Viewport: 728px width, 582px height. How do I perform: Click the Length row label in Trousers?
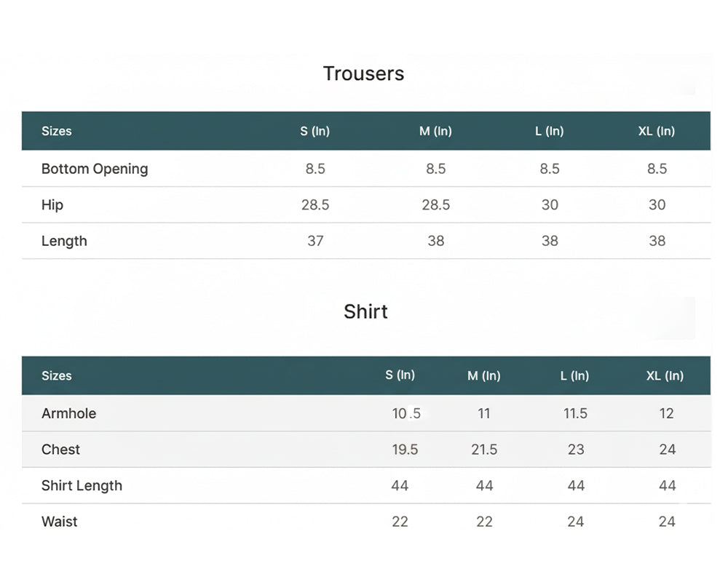pyautogui.click(x=64, y=241)
